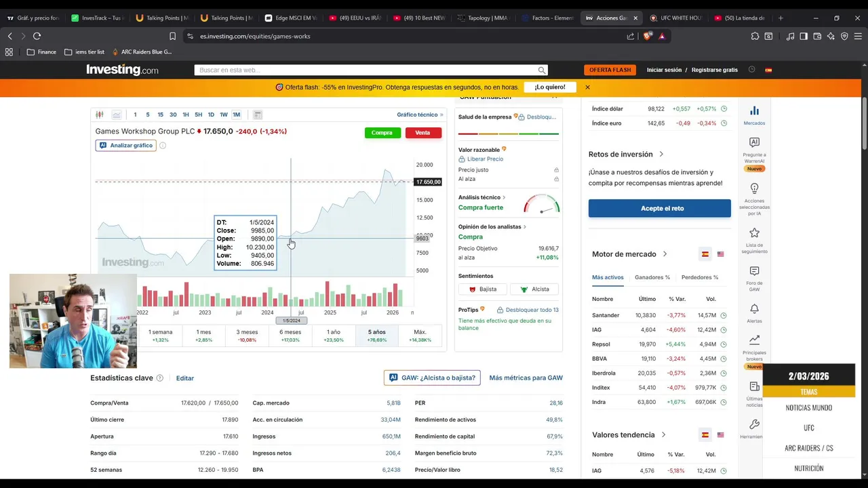Screen dimensions: 868x488
Task: Expand Opinión de los analistas arrow
Action: point(525,226)
